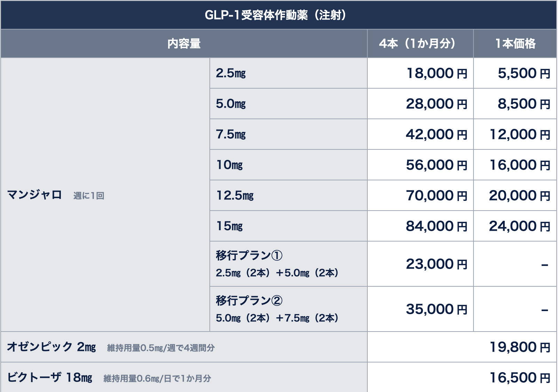Viewport: 558px width, 392px height.
Task: Select the 5.0mg dosage cell
Action: [x=231, y=104]
